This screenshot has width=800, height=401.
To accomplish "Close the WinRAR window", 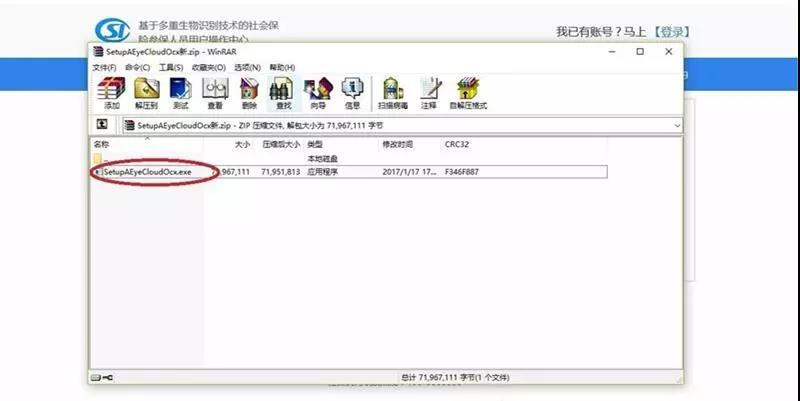I will (668, 52).
